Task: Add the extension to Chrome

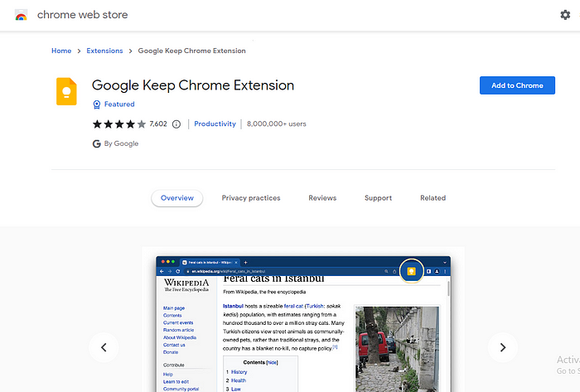Action: coord(517,85)
